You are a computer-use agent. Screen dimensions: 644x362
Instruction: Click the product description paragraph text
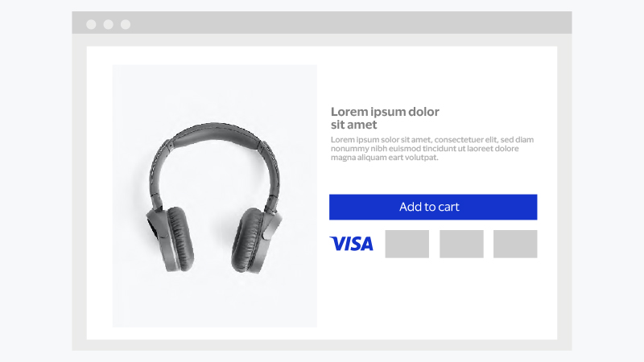(432, 149)
